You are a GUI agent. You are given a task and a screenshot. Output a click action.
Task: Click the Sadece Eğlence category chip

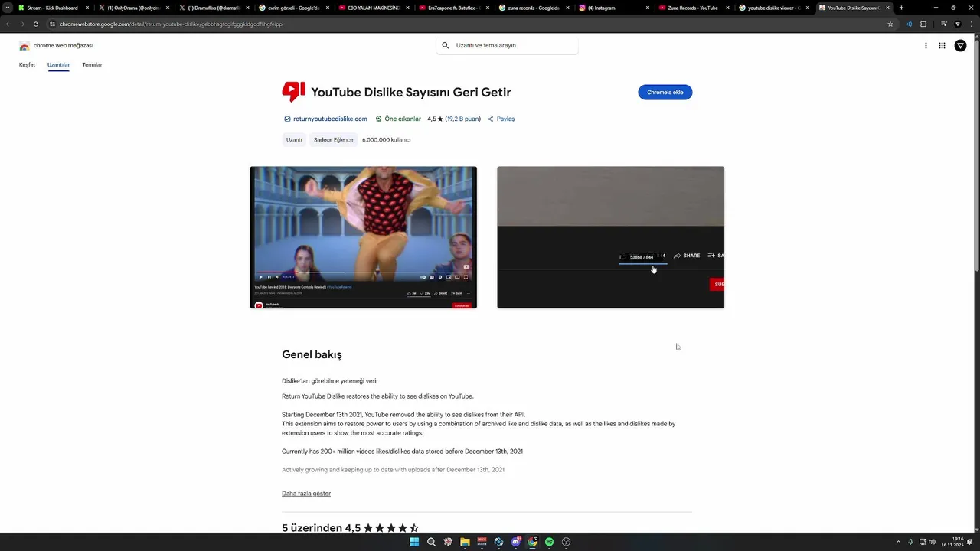333,140
